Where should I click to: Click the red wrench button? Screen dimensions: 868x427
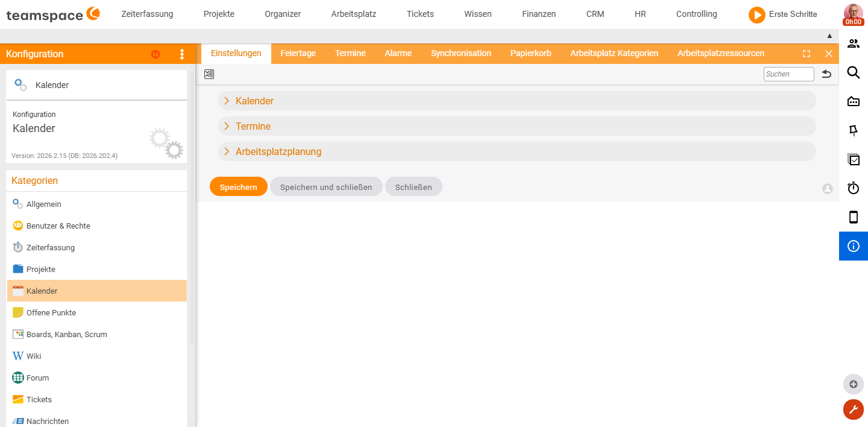[854, 410]
